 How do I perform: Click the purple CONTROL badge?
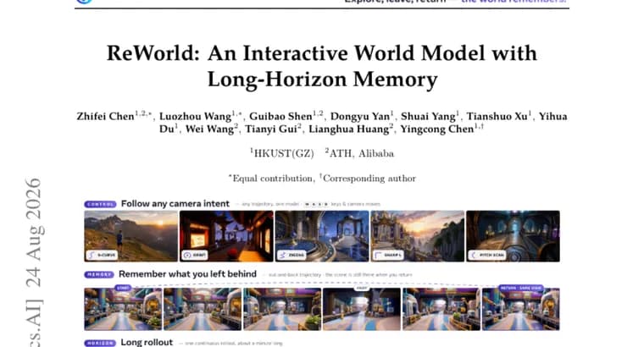click(100, 204)
